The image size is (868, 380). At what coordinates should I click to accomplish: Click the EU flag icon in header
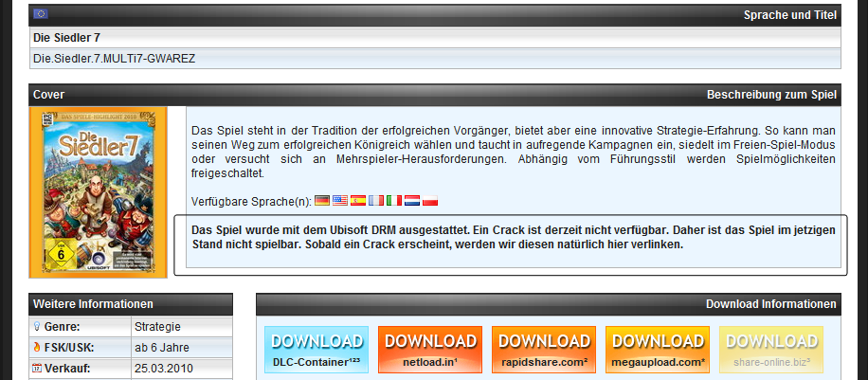(x=41, y=14)
